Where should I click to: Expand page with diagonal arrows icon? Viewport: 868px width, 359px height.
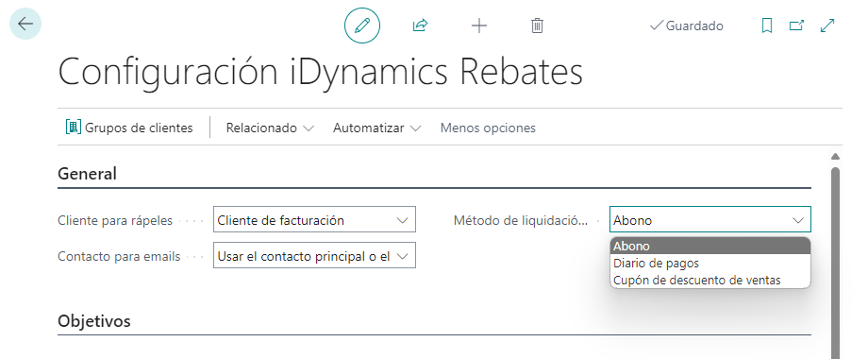coord(827,26)
